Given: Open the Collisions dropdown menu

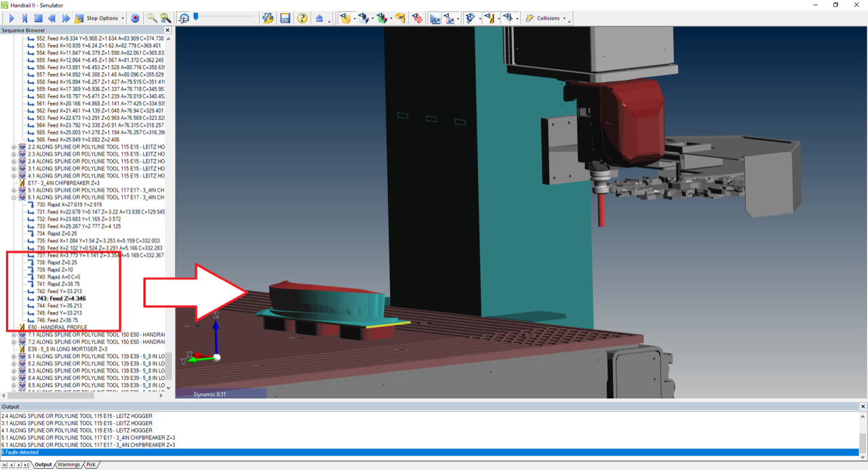Looking at the screenshot, I should pos(548,18).
